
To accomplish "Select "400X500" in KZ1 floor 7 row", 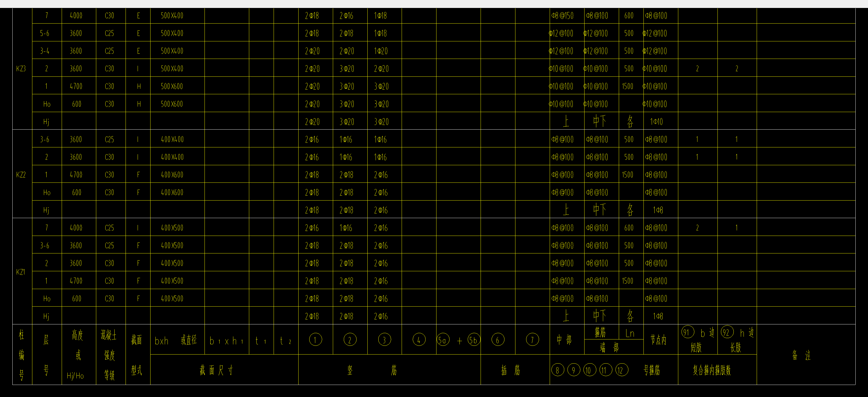I will [x=172, y=228].
